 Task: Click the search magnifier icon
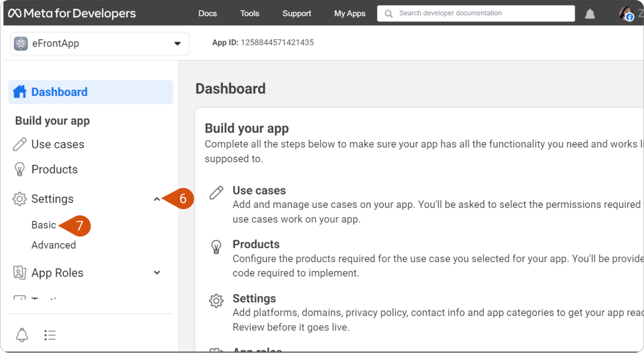pyautogui.click(x=389, y=14)
